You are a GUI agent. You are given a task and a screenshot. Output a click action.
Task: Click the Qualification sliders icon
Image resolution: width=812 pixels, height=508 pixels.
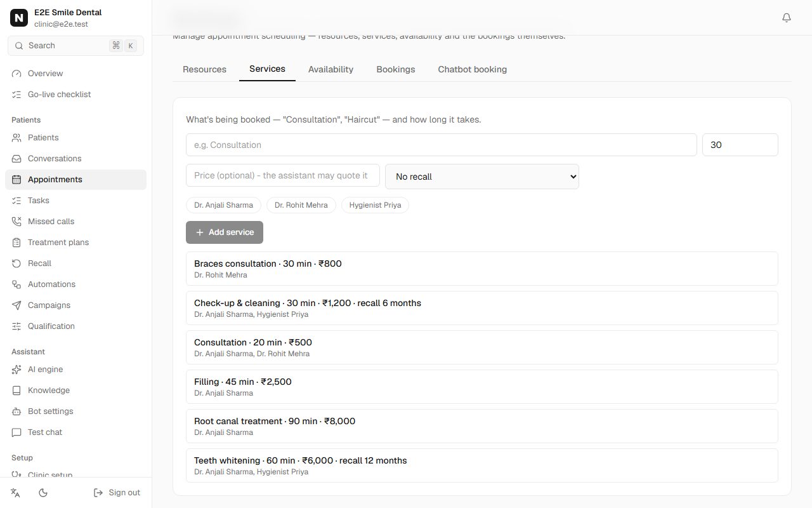(16, 326)
